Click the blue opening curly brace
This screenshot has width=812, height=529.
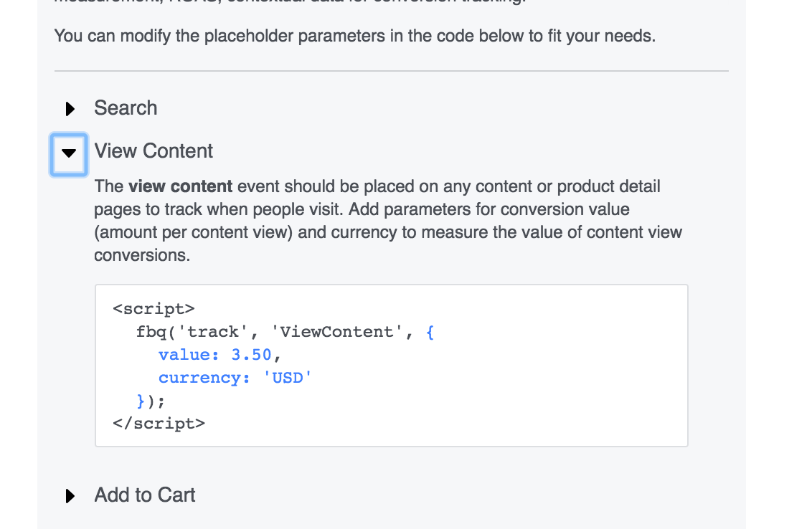tap(430, 332)
